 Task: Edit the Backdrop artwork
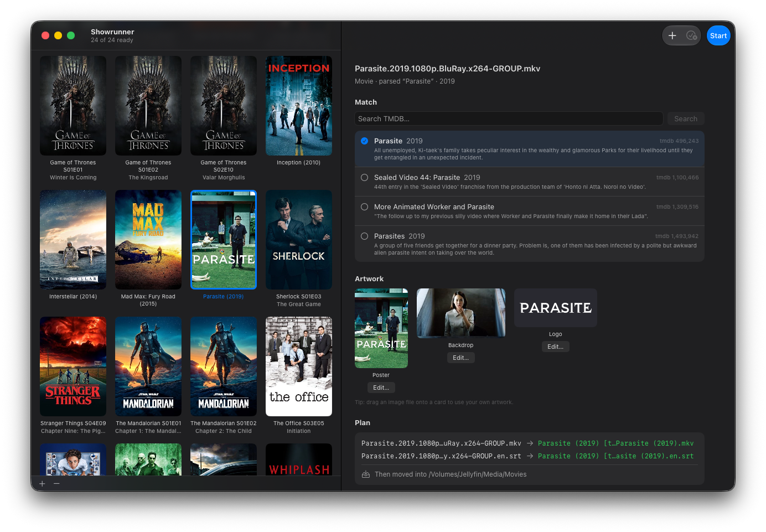coord(460,358)
